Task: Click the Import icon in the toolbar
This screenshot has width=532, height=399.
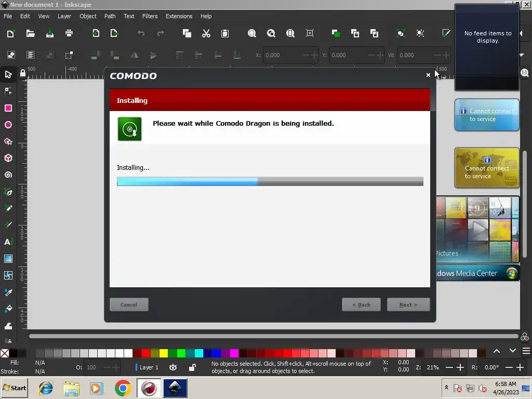Action: tap(96, 33)
